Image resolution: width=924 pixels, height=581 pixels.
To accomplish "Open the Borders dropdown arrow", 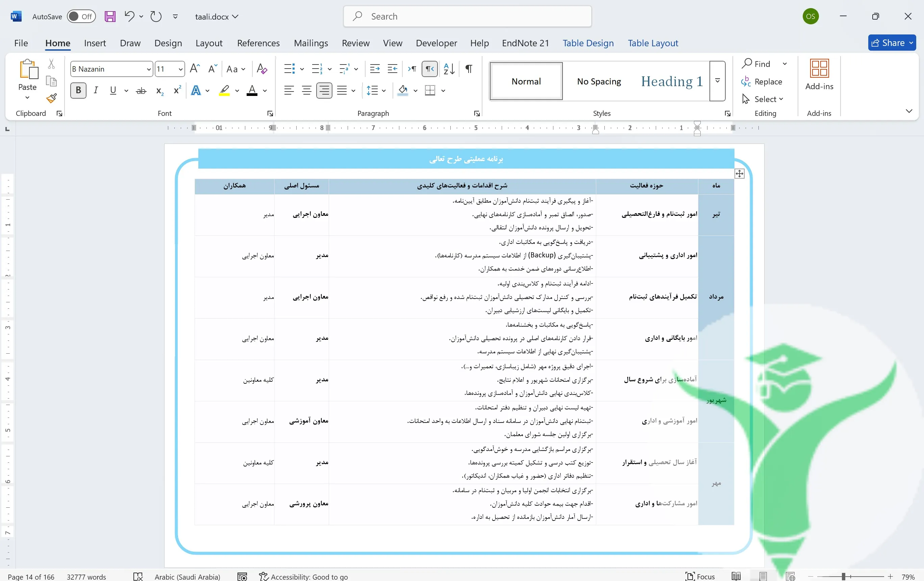I will 443,91.
